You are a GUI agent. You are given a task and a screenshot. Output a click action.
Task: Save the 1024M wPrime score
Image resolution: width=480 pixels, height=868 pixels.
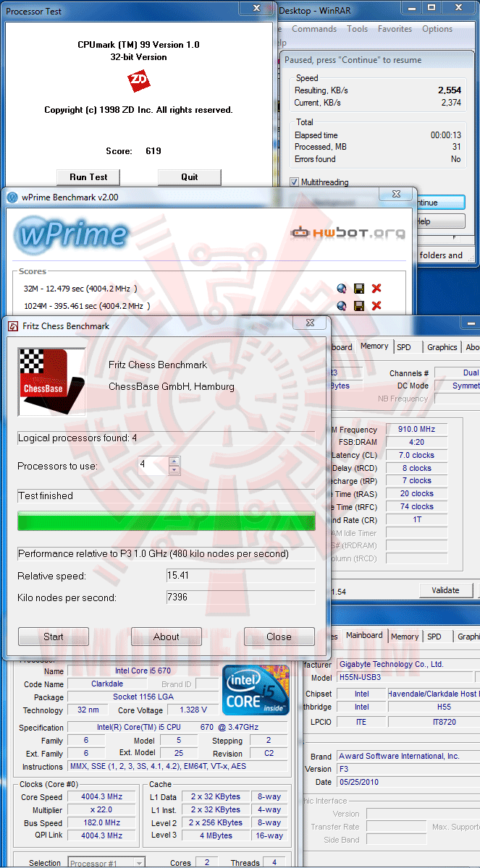pos(358,306)
